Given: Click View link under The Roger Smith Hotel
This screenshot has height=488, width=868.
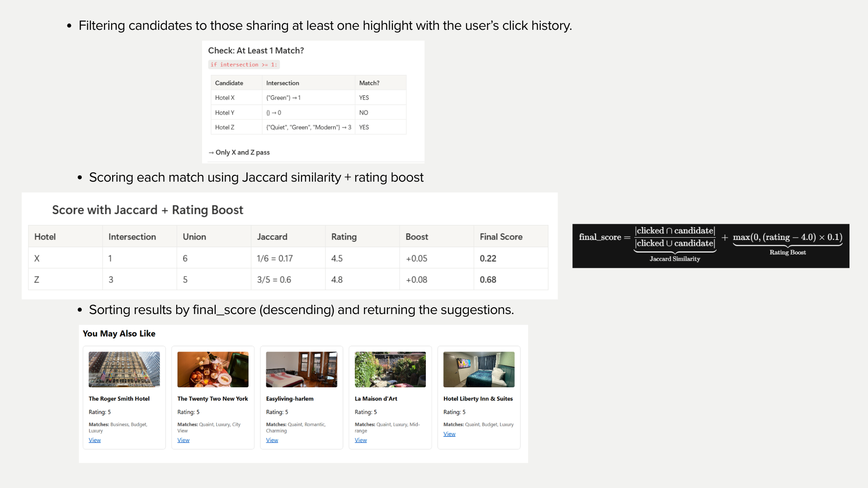Looking at the screenshot, I should point(94,440).
